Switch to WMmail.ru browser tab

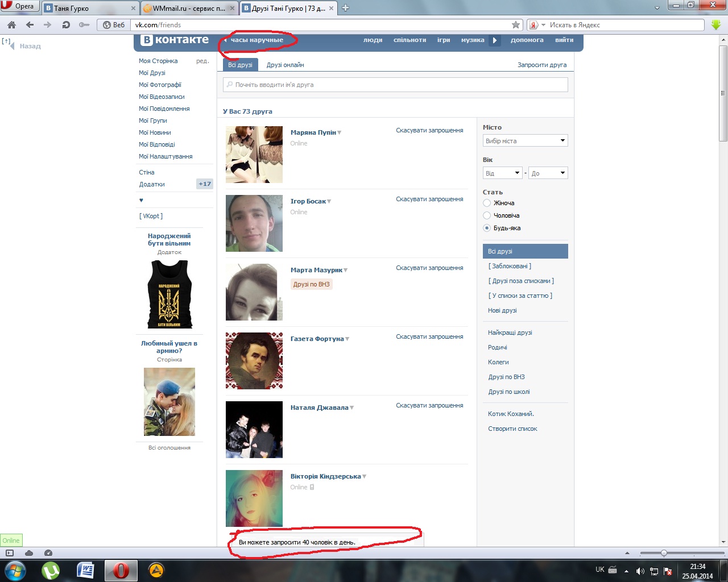point(188,9)
